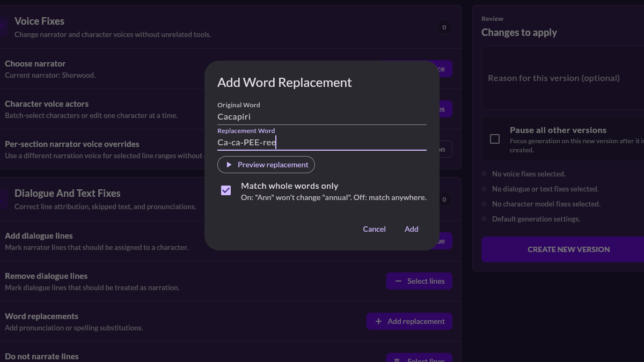Screen dimensions: 644x362
Task: Click the Create New Version button
Action: (x=562, y=249)
